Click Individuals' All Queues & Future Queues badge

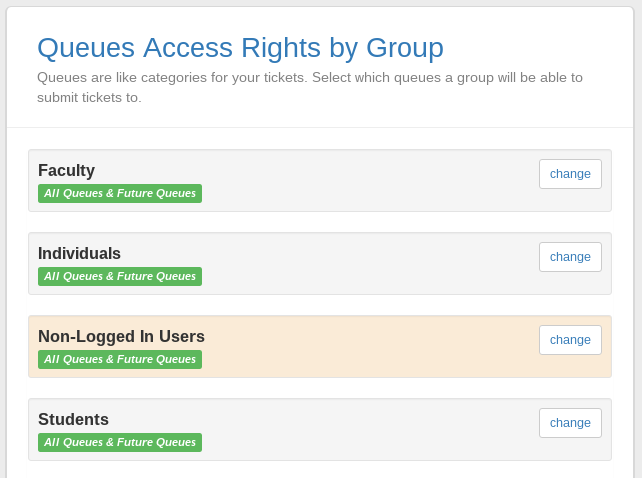pyautogui.click(x=120, y=277)
